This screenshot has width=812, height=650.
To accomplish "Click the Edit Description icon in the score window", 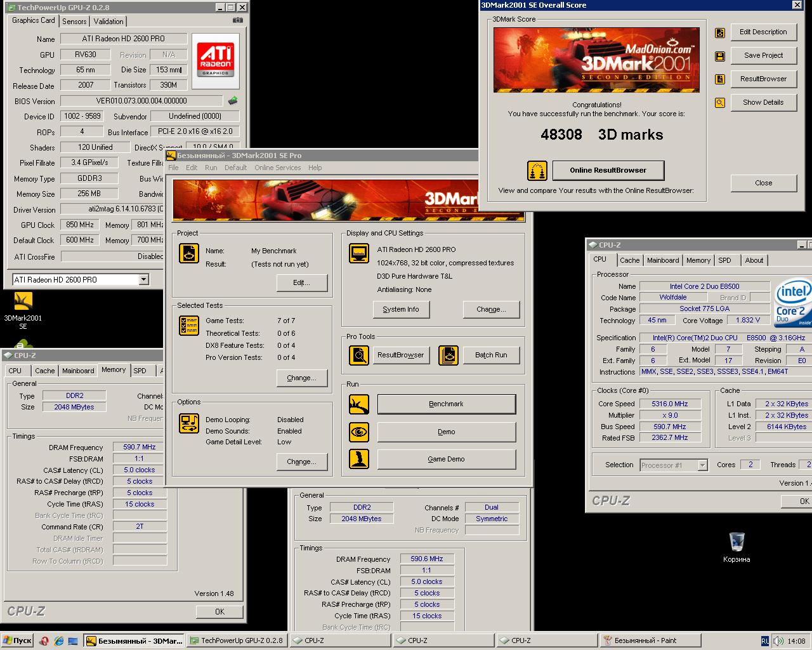I will click(720, 32).
